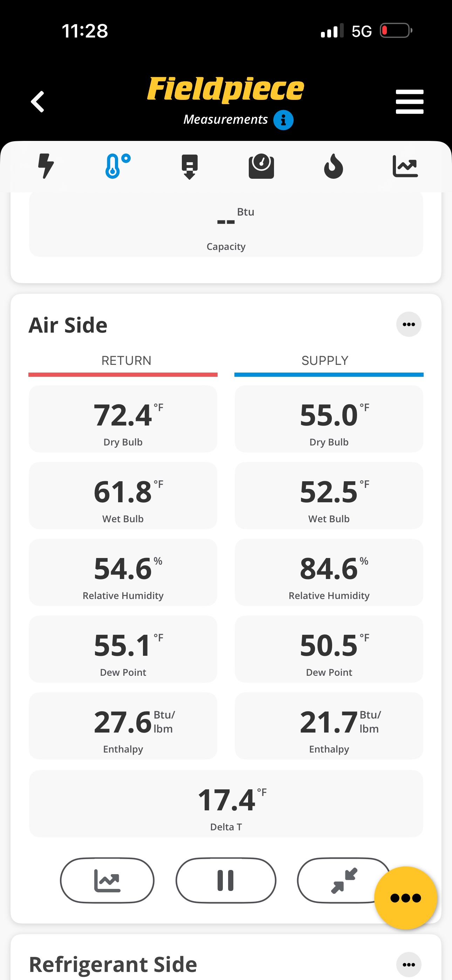The image size is (452, 980).
Task: Open the yellow floating more-actions button
Action: 406,898
